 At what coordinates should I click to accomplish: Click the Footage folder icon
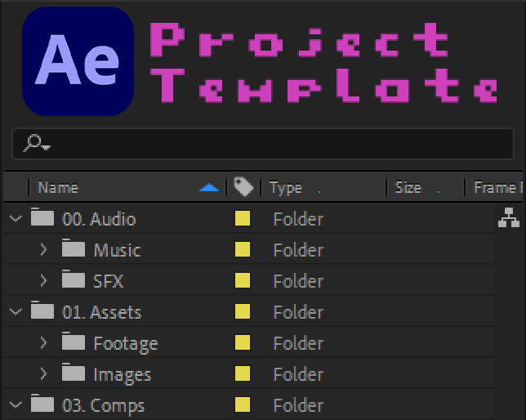pos(74,342)
